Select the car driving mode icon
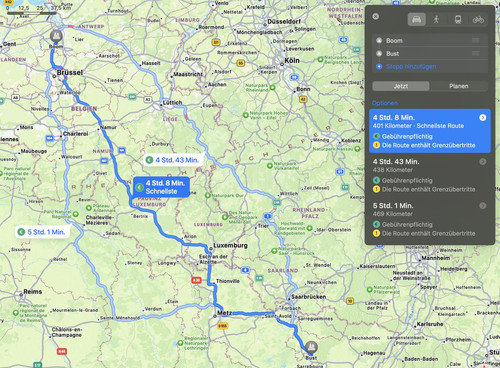 (416, 20)
